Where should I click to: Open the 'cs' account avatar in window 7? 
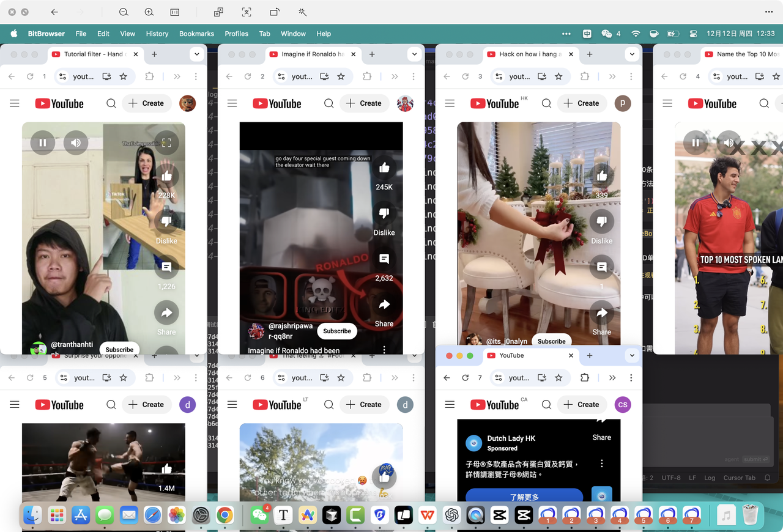tap(622, 404)
